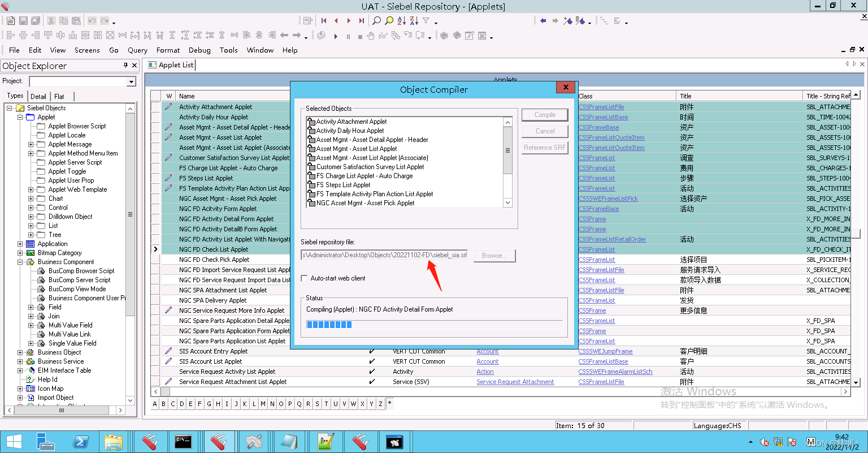Close the Object Compiler dialog
This screenshot has height=453, width=868.
click(x=565, y=87)
